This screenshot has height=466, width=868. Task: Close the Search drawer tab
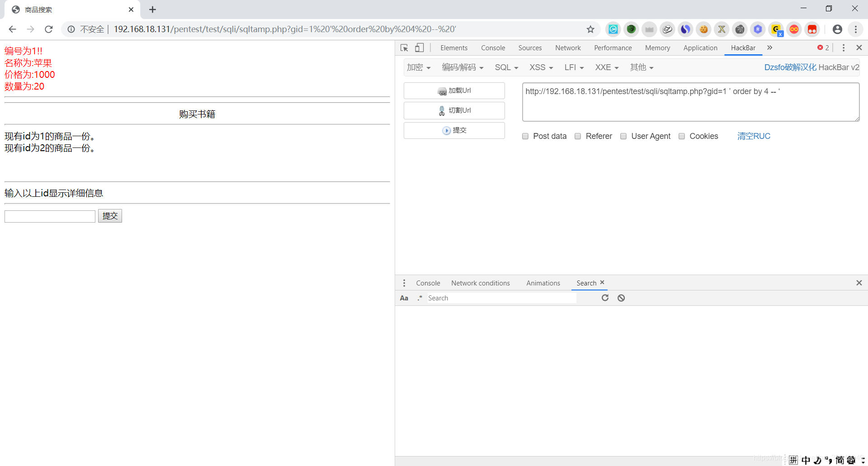click(x=602, y=282)
